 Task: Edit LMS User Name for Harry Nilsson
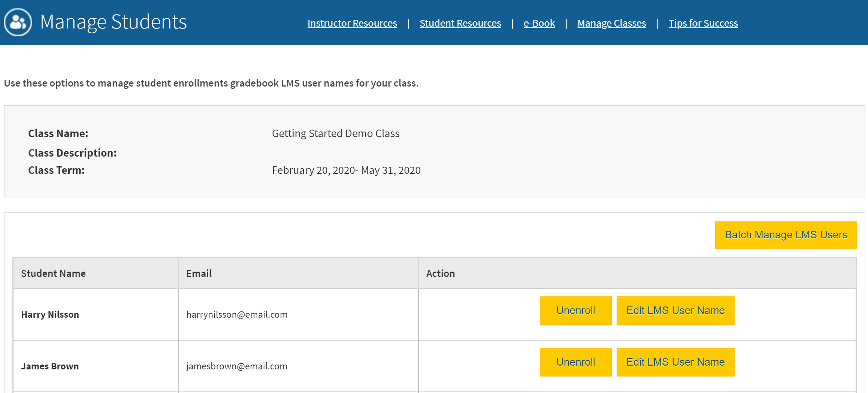pyautogui.click(x=675, y=311)
